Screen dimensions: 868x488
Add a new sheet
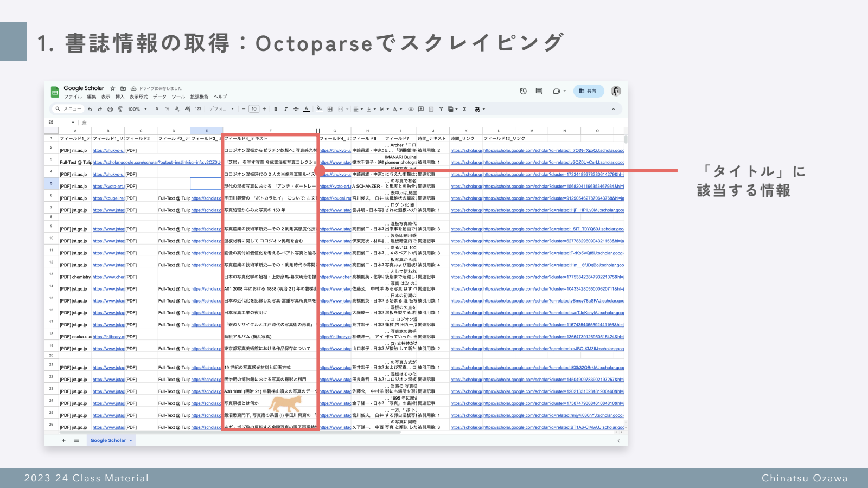click(x=63, y=440)
